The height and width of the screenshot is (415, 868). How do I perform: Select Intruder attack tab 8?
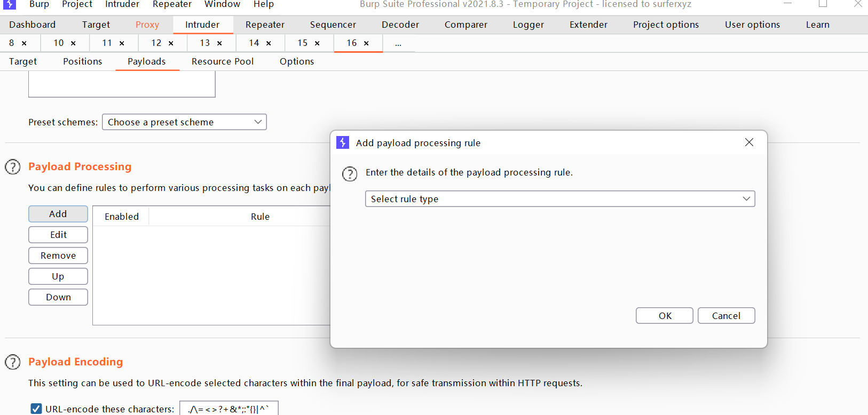[12, 43]
